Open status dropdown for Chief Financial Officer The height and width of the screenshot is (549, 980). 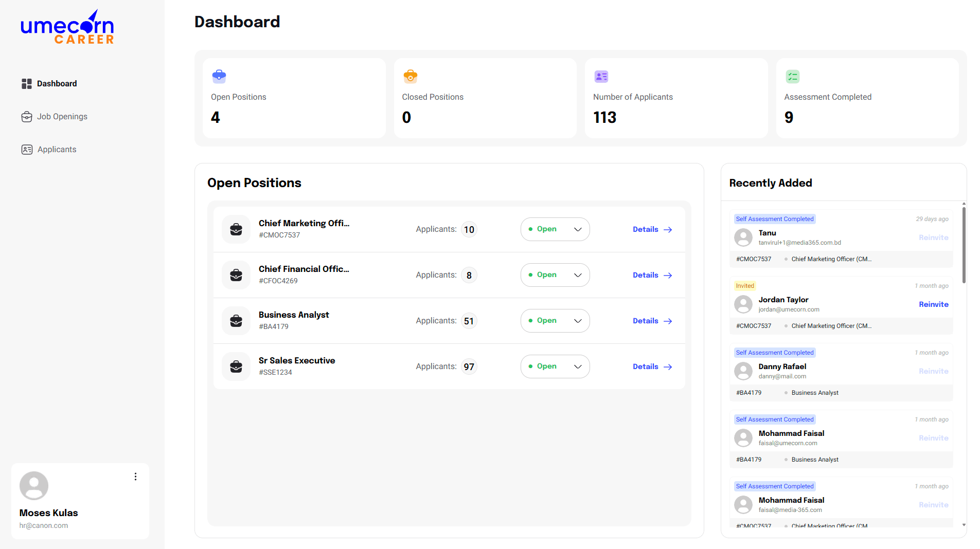[x=555, y=275]
